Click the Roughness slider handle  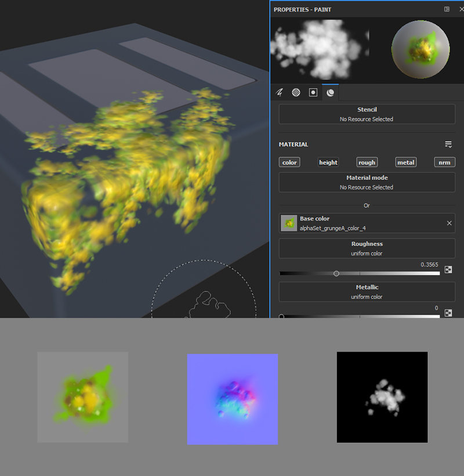(336, 273)
